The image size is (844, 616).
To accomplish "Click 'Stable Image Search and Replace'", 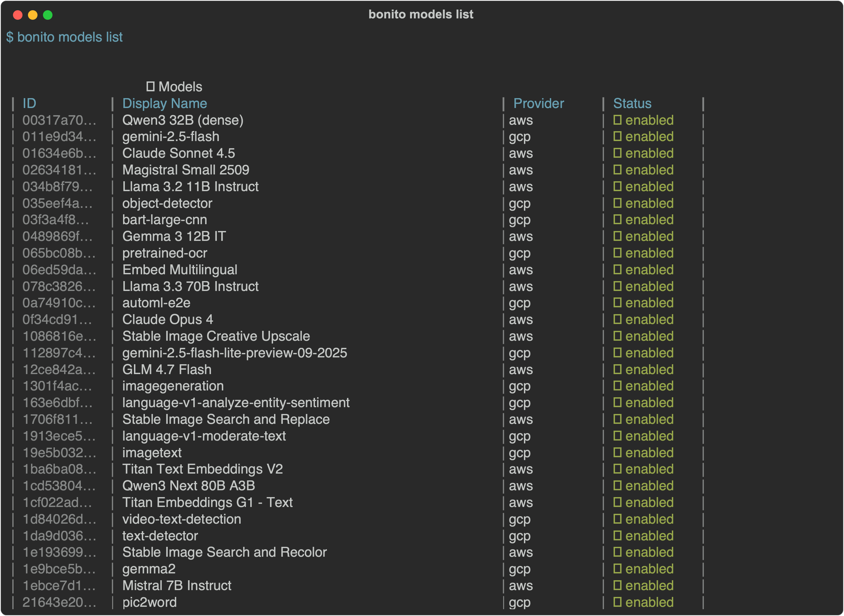I will tap(226, 419).
